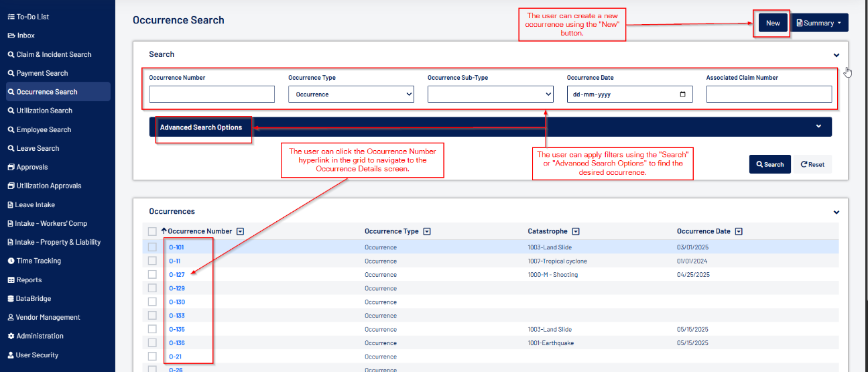This screenshot has height=372, width=868.
Task: Click the sort arrow beside Occurrence Number header
Action: tap(164, 231)
